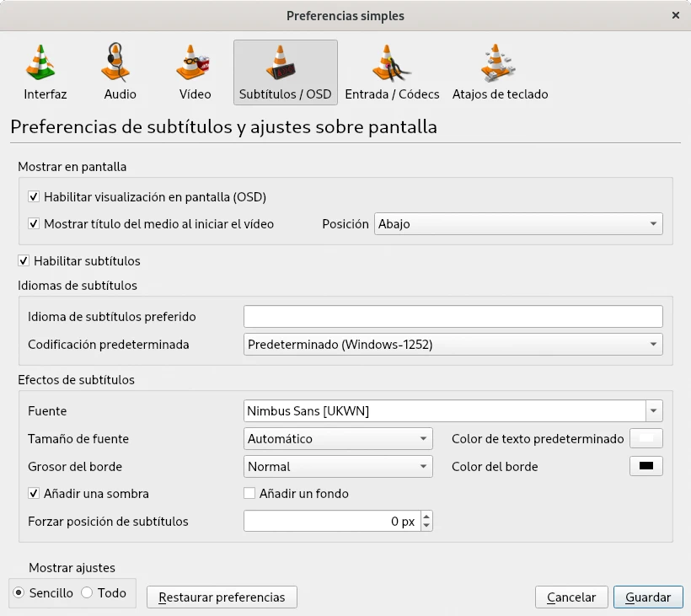This screenshot has height=616, width=691.
Task: Expand the Grosor del borde dropdown
Action: (x=338, y=467)
